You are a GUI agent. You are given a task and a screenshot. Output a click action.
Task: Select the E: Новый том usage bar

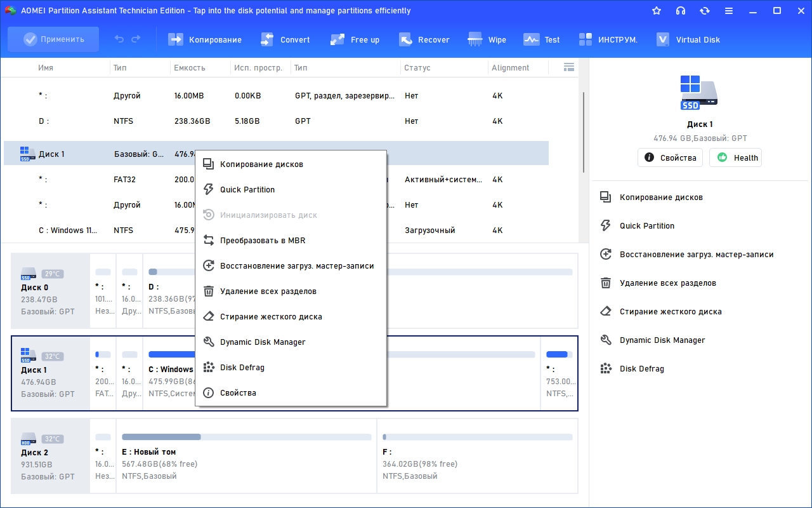pos(246,437)
